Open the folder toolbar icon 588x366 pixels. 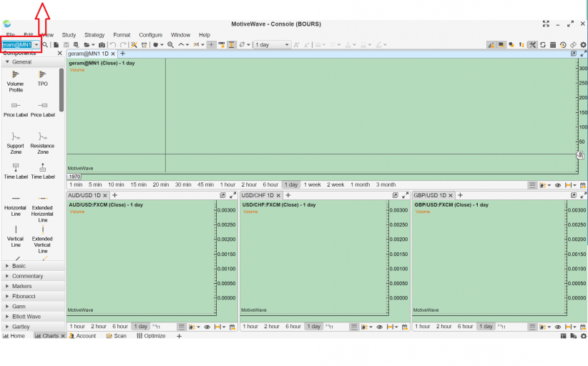click(x=87, y=44)
